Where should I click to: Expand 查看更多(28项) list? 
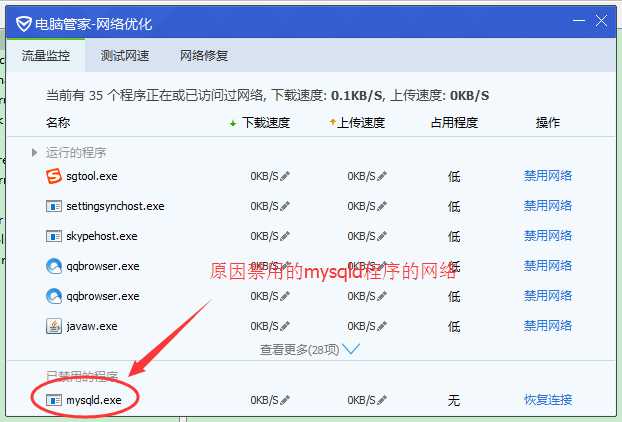click(309, 349)
